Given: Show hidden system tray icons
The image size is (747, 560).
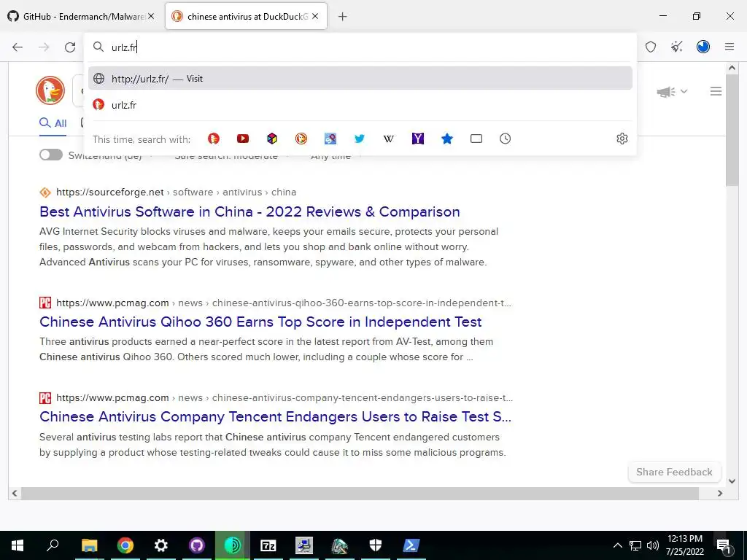Looking at the screenshot, I should pos(617,545).
